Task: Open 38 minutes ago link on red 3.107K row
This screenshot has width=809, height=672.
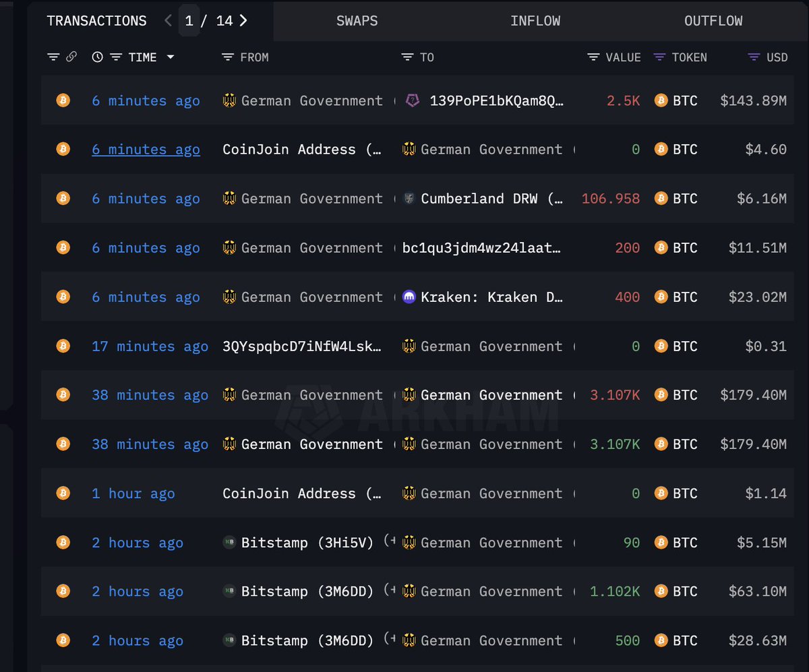Action: 150,395
